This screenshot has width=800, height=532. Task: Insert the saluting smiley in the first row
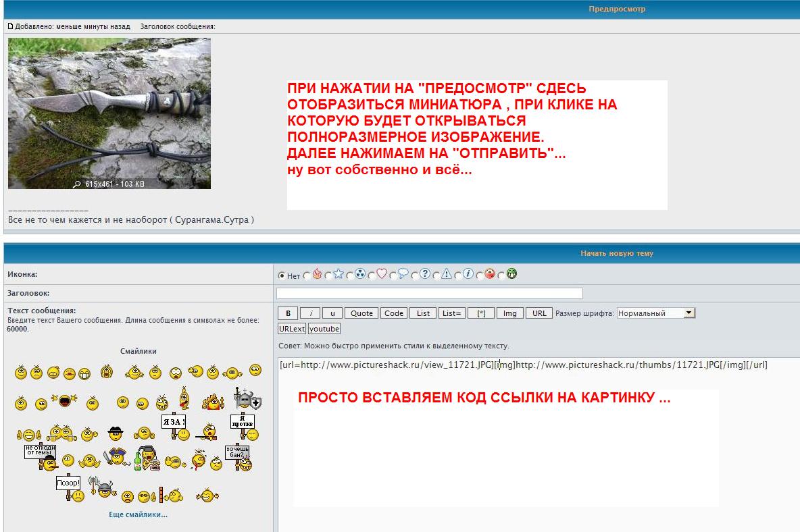point(195,371)
